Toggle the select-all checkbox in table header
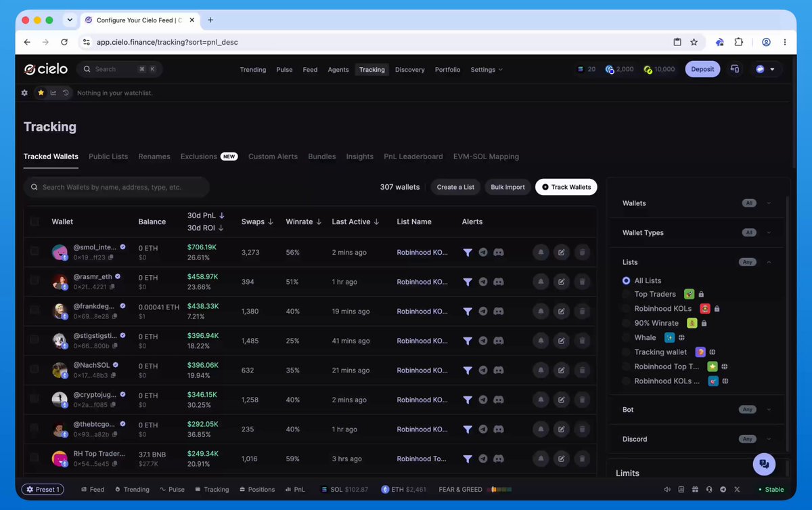The width and height of the screenshot is (812, 510). point(35,221)
